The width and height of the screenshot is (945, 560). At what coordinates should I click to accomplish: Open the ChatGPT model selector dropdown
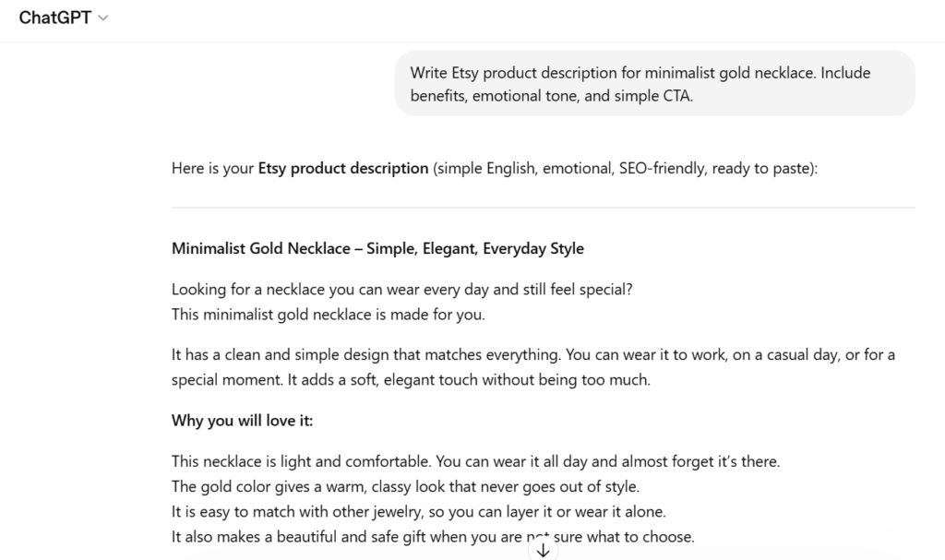click(x=64, y=18)
